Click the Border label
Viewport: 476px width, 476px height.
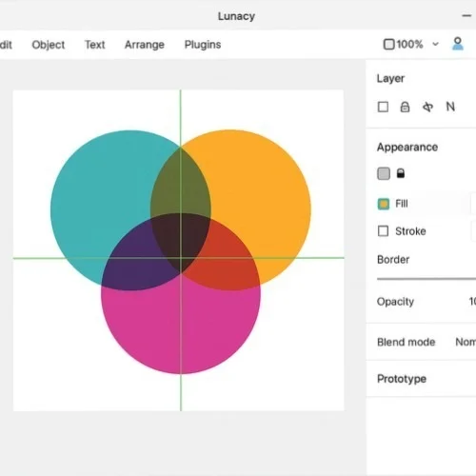pyautogui.click(x=393, y=260)
